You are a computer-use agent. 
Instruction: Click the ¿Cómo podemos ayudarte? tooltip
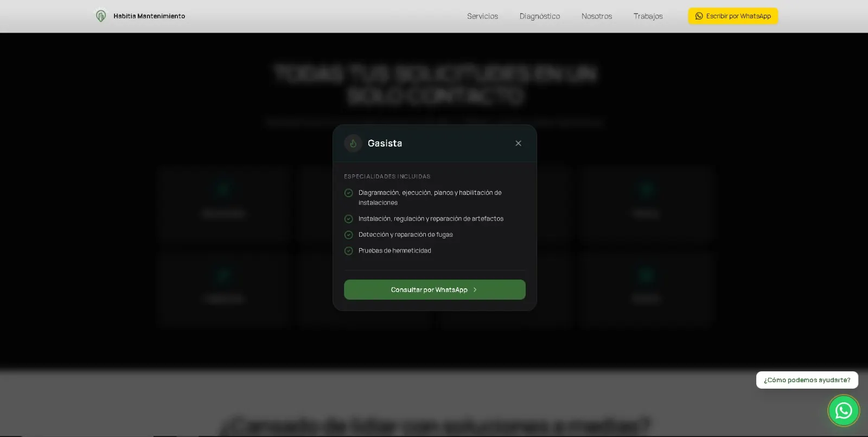[x=807, y=380]
